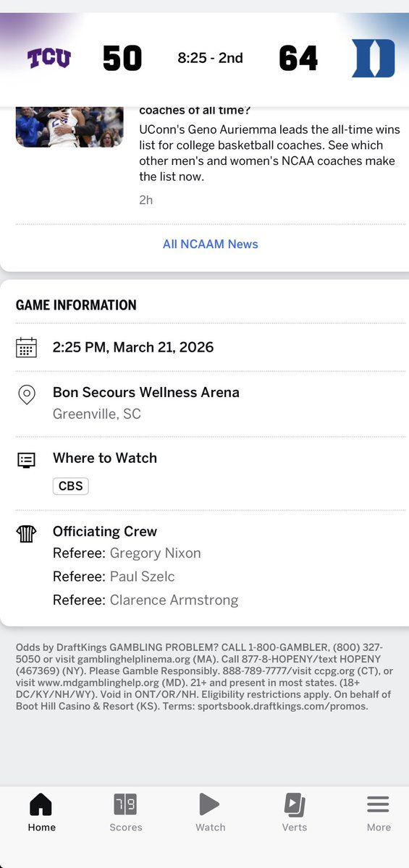This screenshot has height=868, width=409.
Task: Open the UConn Geno Auriemma article text
Action: (269, 153)
